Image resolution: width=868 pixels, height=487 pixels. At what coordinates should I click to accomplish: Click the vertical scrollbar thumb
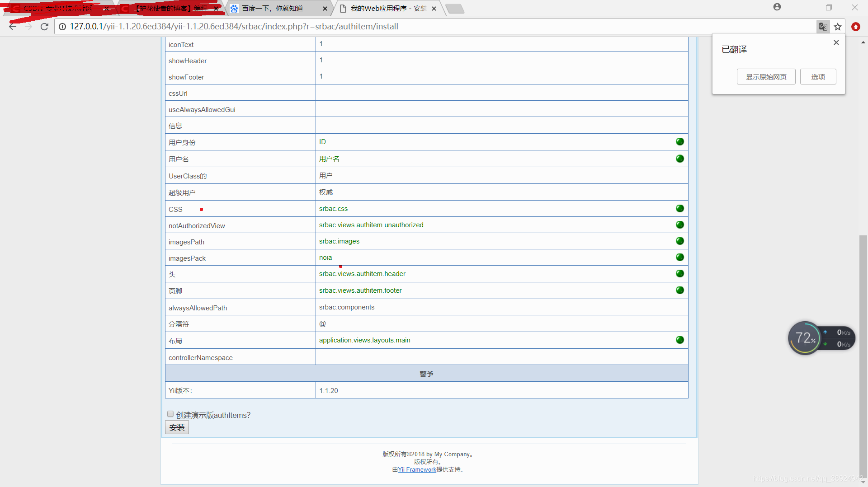[863, 356]
